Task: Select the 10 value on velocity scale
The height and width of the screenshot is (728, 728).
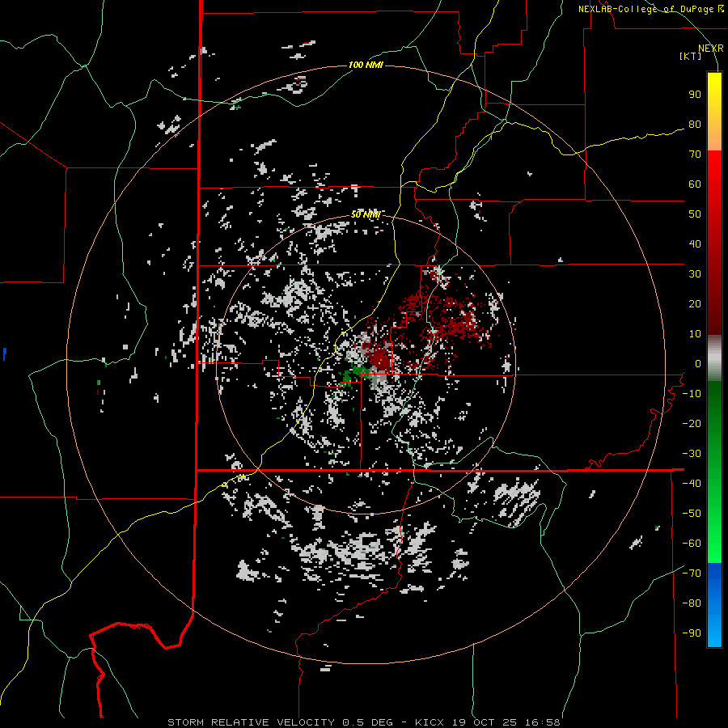Action: click(x=695, y=334)
